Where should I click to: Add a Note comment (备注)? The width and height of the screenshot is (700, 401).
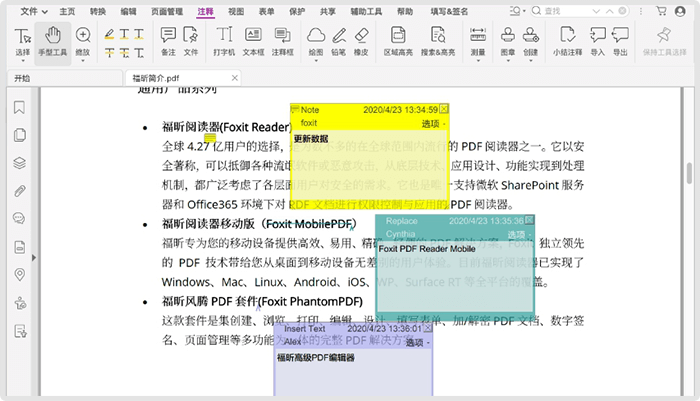(x=168, y=41)
